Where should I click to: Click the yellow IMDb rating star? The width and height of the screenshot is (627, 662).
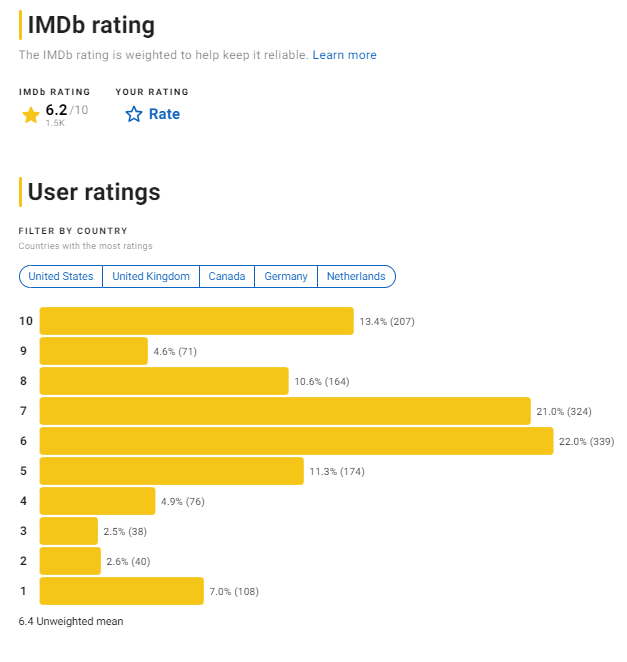click(31, 115)
